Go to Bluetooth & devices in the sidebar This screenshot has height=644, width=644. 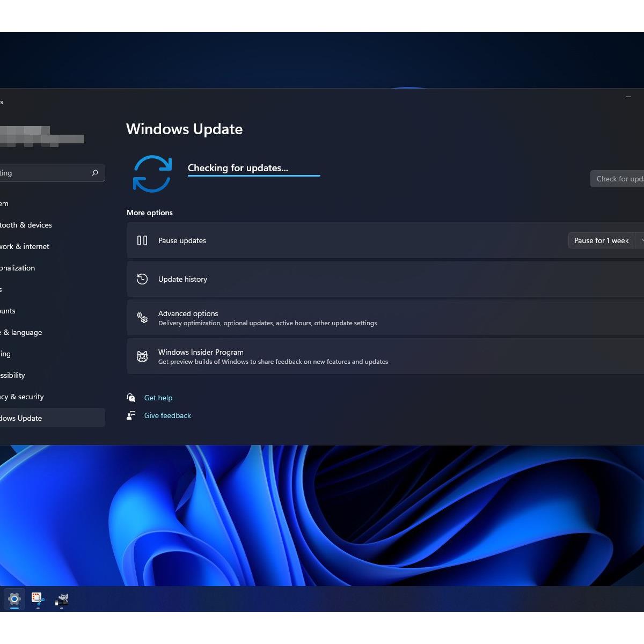point(26,225)
